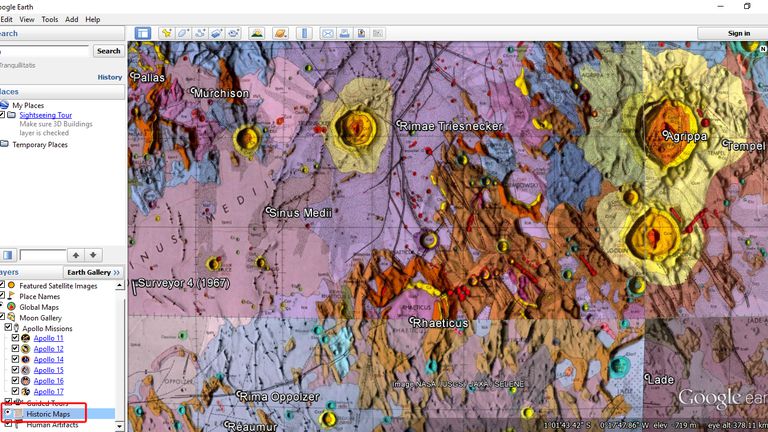
Task: Add a placemark with the pushpin icon
Action: tap(167, 33)
